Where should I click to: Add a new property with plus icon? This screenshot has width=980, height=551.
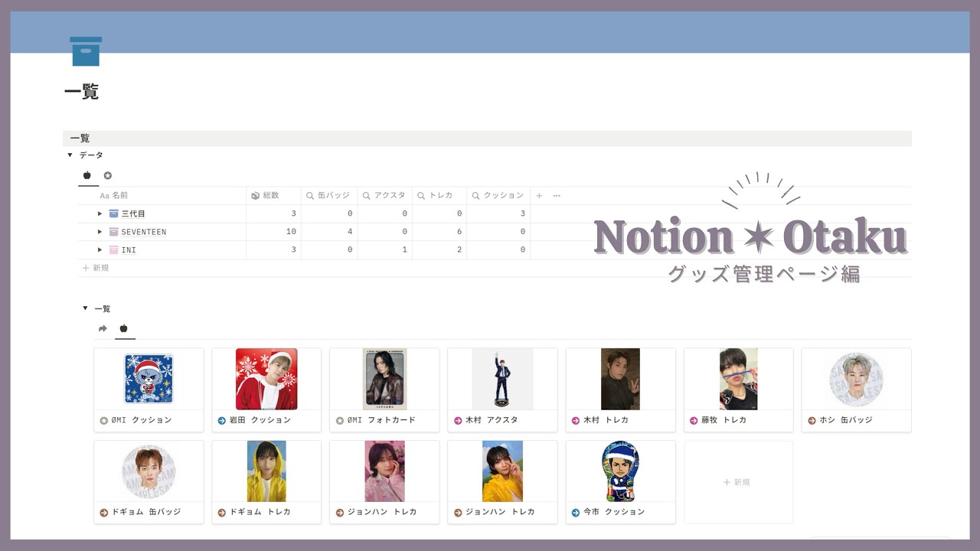[539, 196]
